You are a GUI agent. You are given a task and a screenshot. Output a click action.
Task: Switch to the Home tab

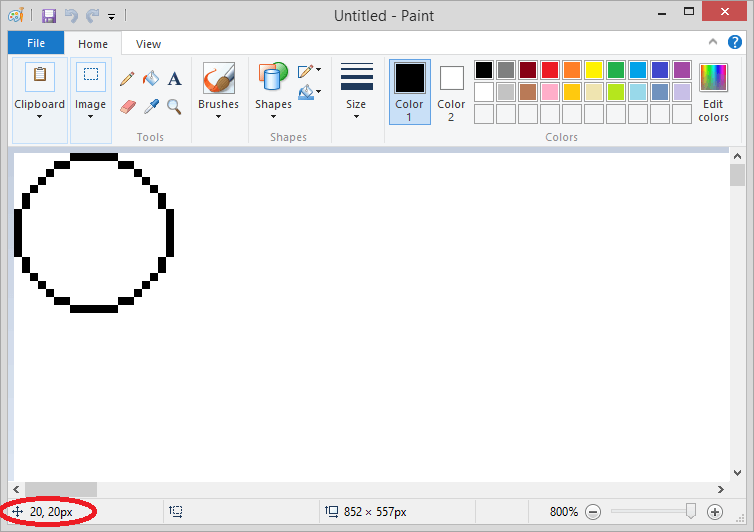coord(93,44)
